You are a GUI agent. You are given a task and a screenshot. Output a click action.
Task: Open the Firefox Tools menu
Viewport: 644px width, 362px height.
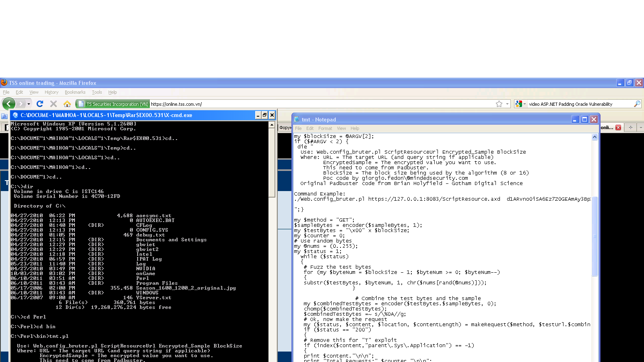(x=97, y=92)
